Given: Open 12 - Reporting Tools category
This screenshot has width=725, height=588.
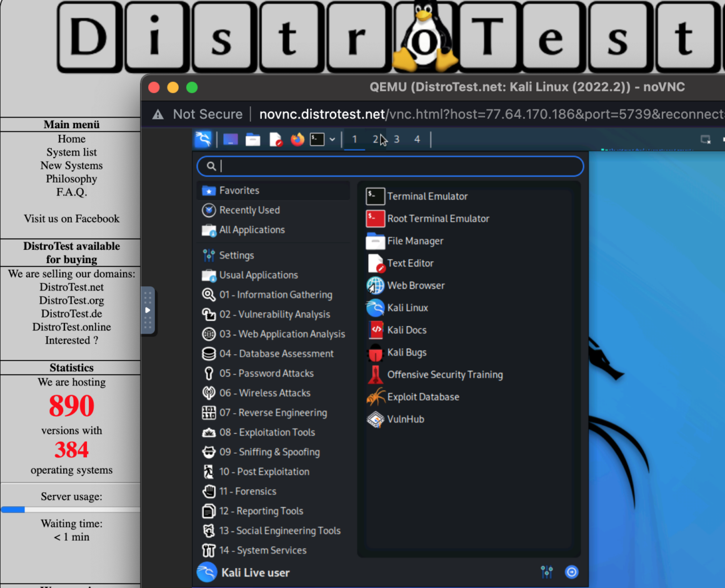Looking at the screenshot, I should click(x=273, y=511).
